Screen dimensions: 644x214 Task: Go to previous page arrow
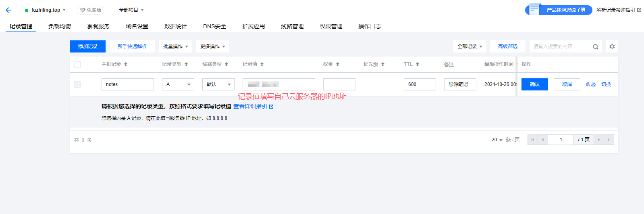point(543,140)
